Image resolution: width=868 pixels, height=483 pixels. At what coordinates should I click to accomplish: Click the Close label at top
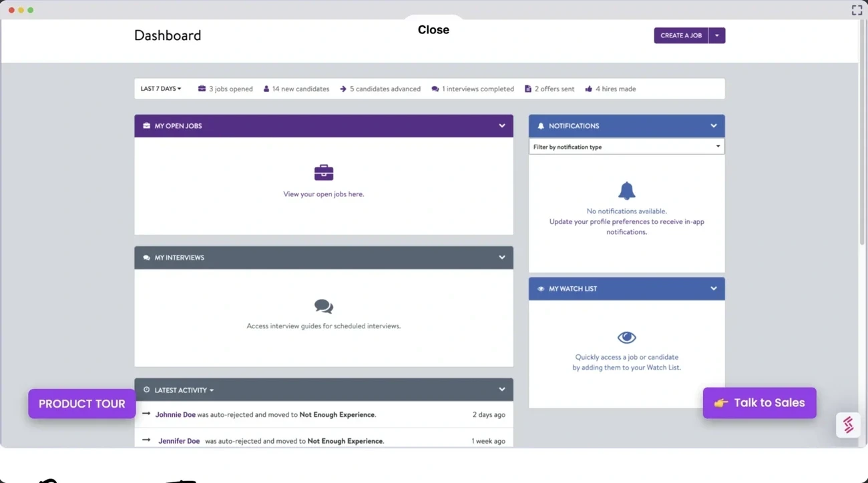pos(433,29)
